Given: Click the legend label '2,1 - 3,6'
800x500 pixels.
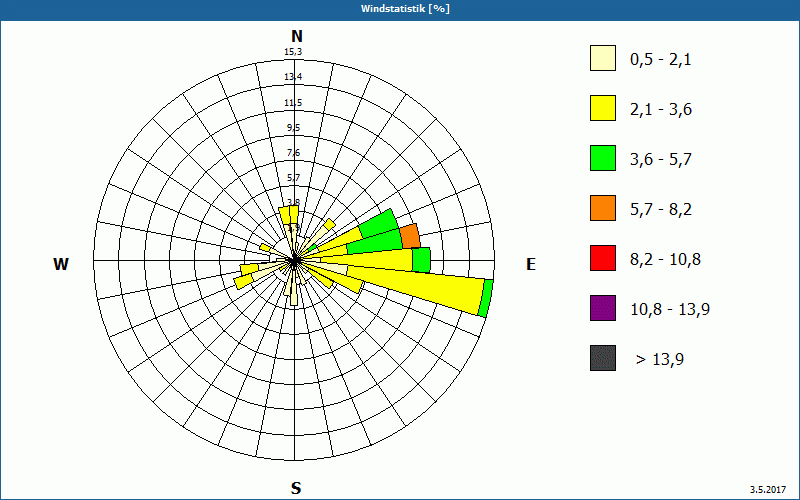Looking at the screenshot, I should pyautogui.click(x=661, y=110).
